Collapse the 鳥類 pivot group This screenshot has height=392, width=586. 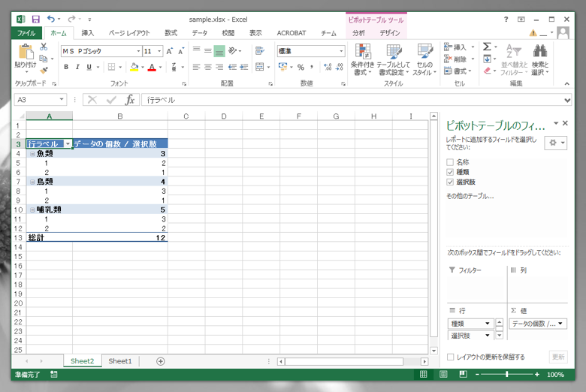32,182
